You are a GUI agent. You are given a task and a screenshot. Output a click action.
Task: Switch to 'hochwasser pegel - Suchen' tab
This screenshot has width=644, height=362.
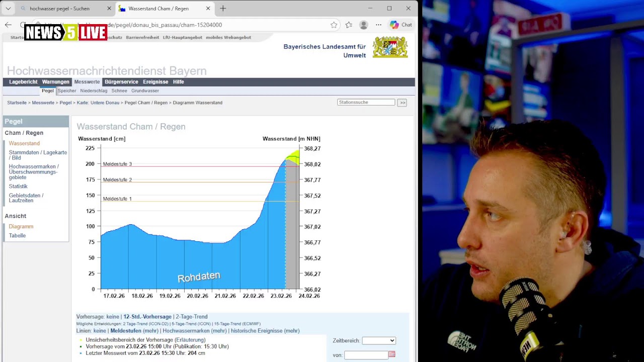59,9
